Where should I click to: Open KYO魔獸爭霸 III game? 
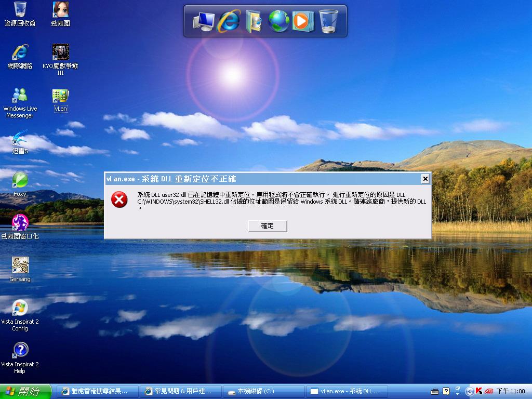click(x=59, y=55)
